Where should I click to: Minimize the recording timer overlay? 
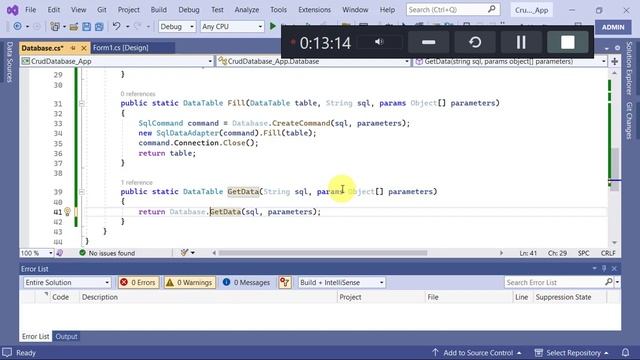429,42
